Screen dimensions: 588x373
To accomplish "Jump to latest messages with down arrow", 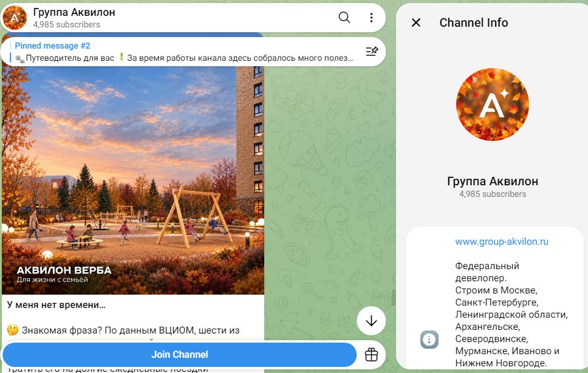I will tap(371, 321).
